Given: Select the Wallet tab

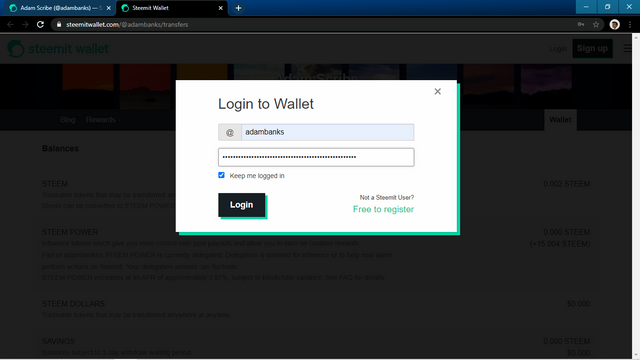Looking at the screenshot, I should (560, 120).
